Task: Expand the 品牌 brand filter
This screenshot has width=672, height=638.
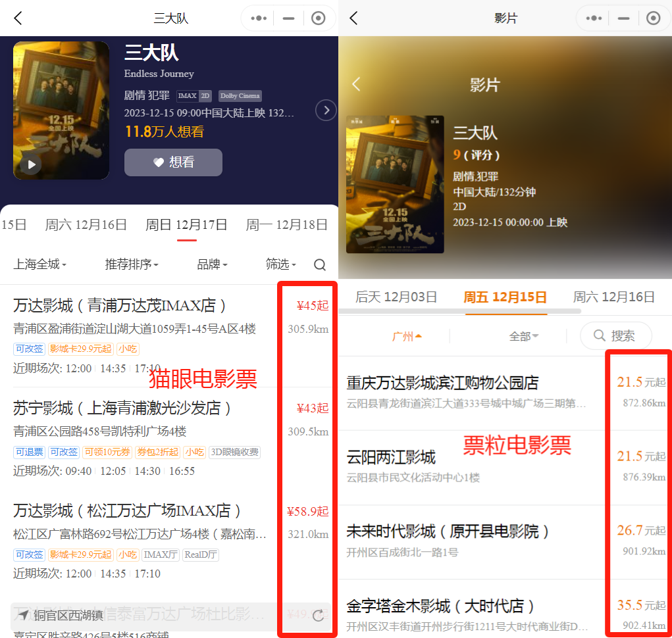Action: tap(212, 264)
